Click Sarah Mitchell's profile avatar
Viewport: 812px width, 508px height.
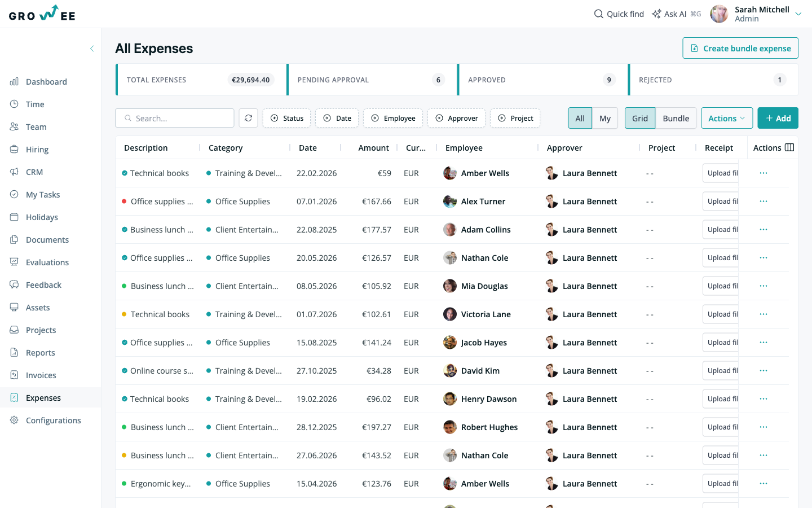tap(719, 14)
